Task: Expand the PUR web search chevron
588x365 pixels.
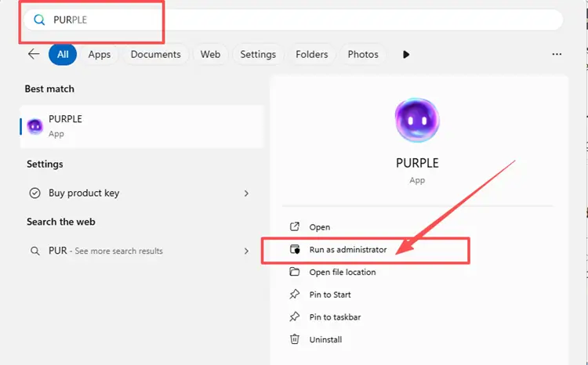Action: click(x=246, y=251)
